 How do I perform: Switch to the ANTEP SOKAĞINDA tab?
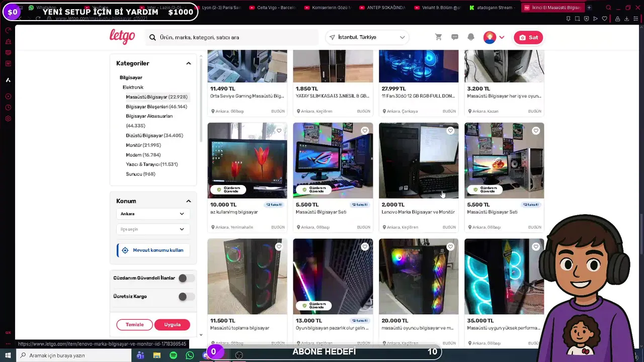382,8
